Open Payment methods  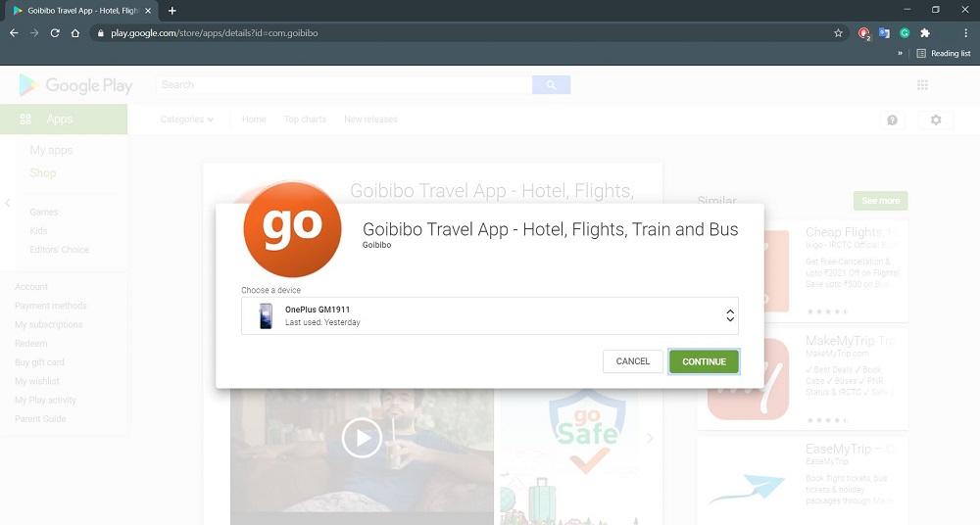(51, 306)
